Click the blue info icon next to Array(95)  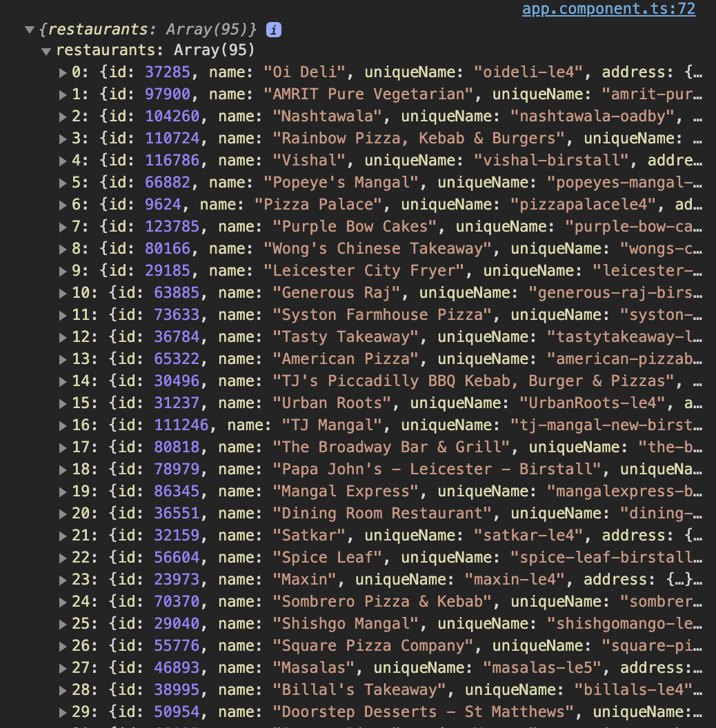[x=274, y=30]
